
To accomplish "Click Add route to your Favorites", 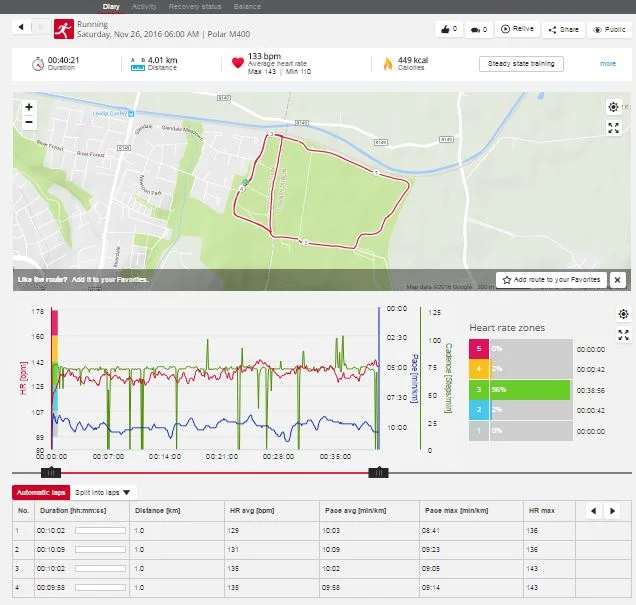I will (x=551, y=280).
